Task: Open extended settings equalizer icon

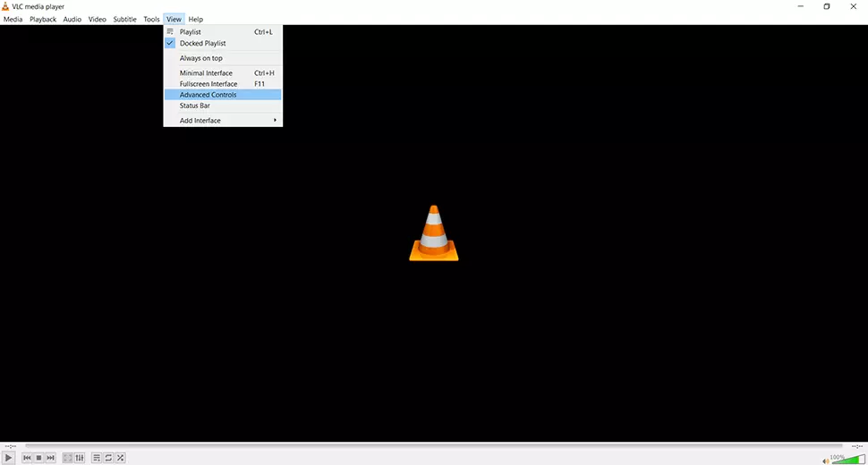Action: [80, 458]
